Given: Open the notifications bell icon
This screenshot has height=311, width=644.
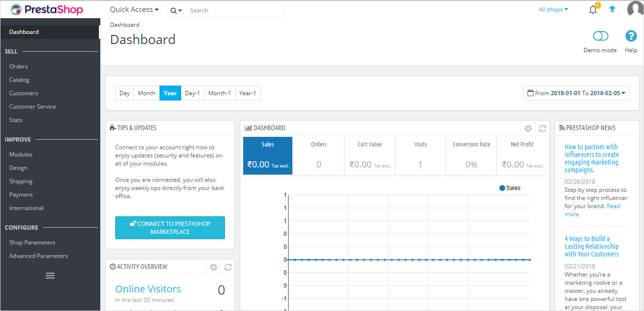Looking at the screenshot, I should coord(593,10).
